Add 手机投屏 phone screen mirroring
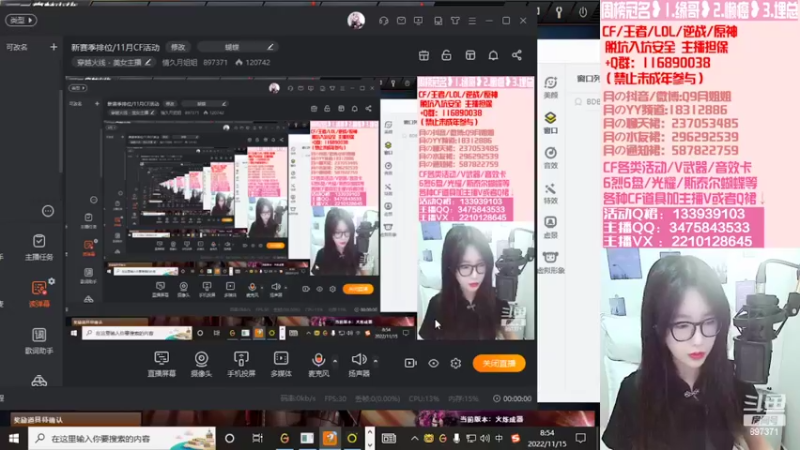 click(241, 364)
